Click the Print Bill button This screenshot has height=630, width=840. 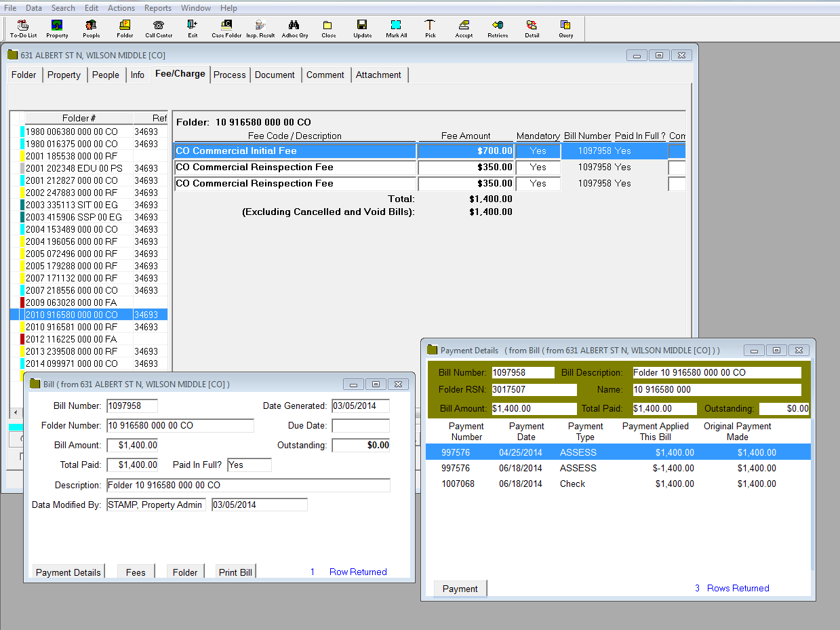pos(235,572)
